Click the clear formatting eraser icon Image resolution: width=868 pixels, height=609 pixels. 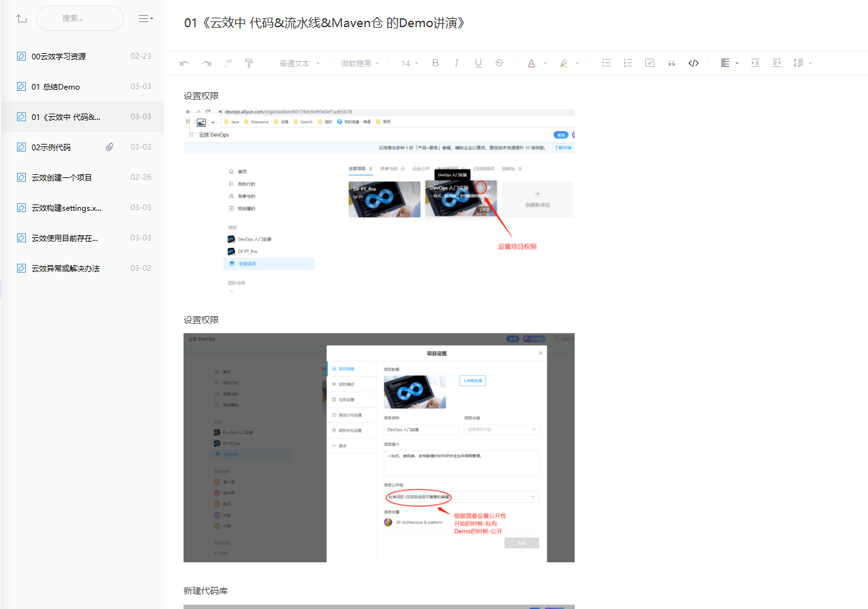(228, 63)
